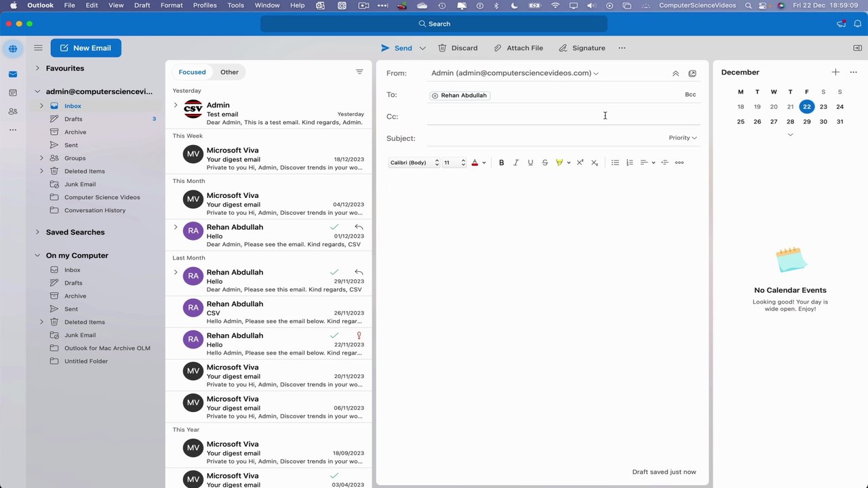Open the Profiles menu
The height and width of the screenshot is (488, 868).
coord(205,5)
